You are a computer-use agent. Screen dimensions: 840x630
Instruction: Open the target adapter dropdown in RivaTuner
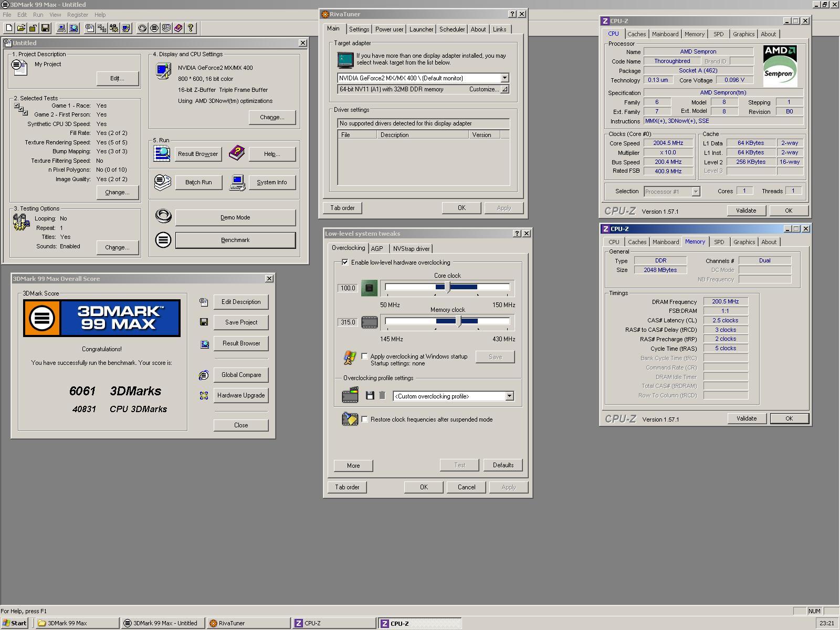tap(505, 78)
